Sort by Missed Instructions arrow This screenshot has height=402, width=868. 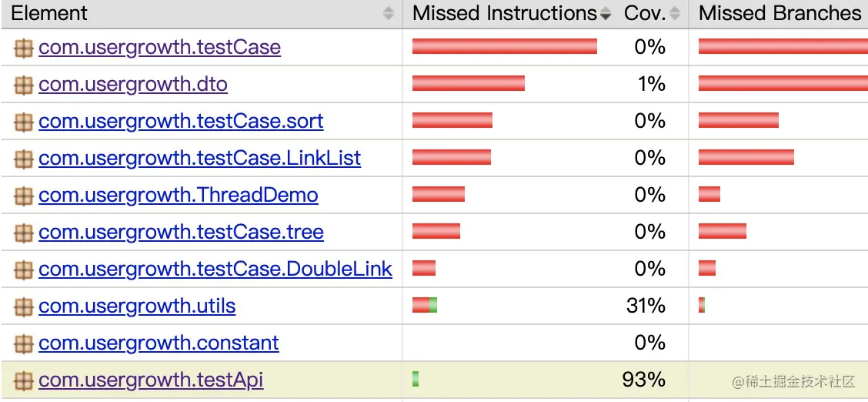click(606, 13)
